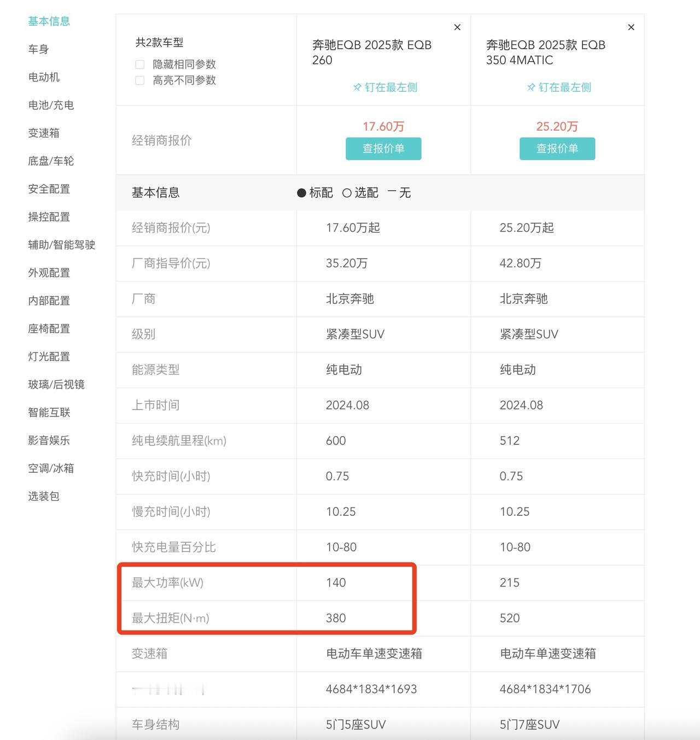Open 辅助/智能驾驶 sidebar section
700x740 pixels.
pyautogui.click(x=62, y=244)
